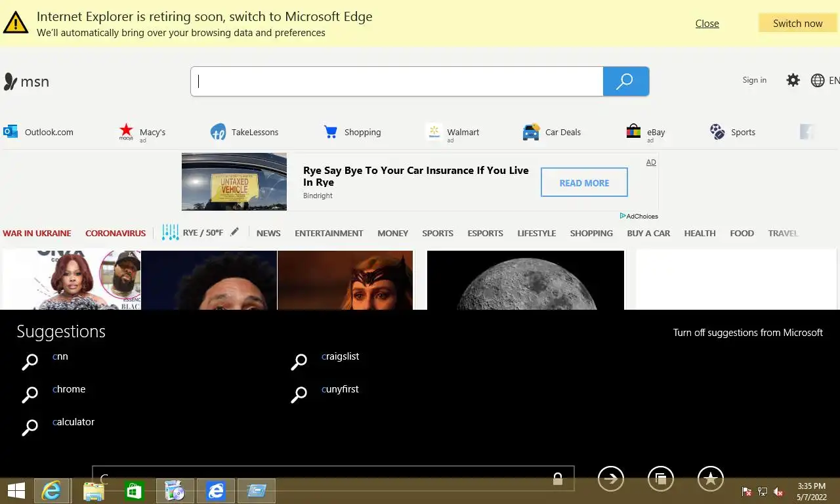This screenshot has width=840, height=504.
Task: Open CORONAVIRUS link
Action: click(115, 233)
